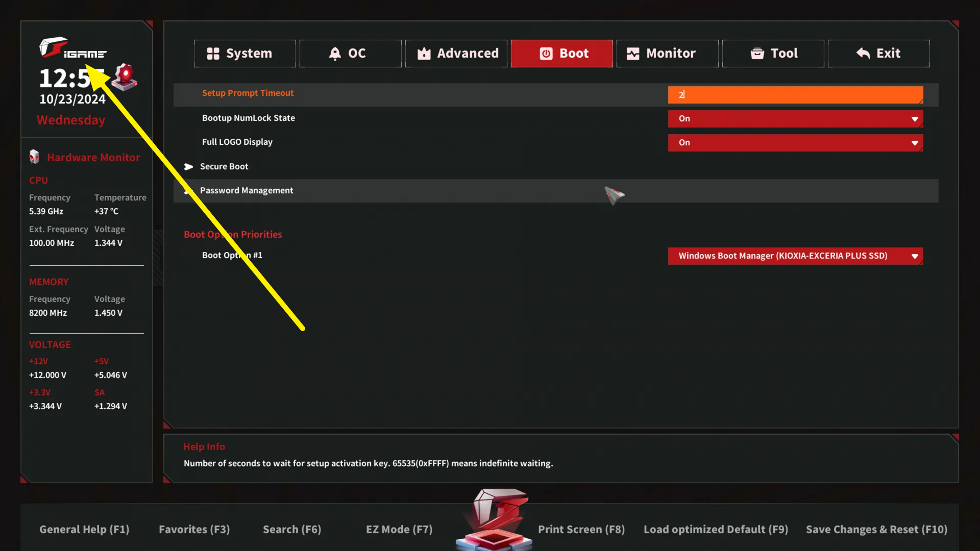Click the Hardware Monitor chip icon
Viewport: 980px width, 551px height.
pyautogui.click(x=34, y=157)
